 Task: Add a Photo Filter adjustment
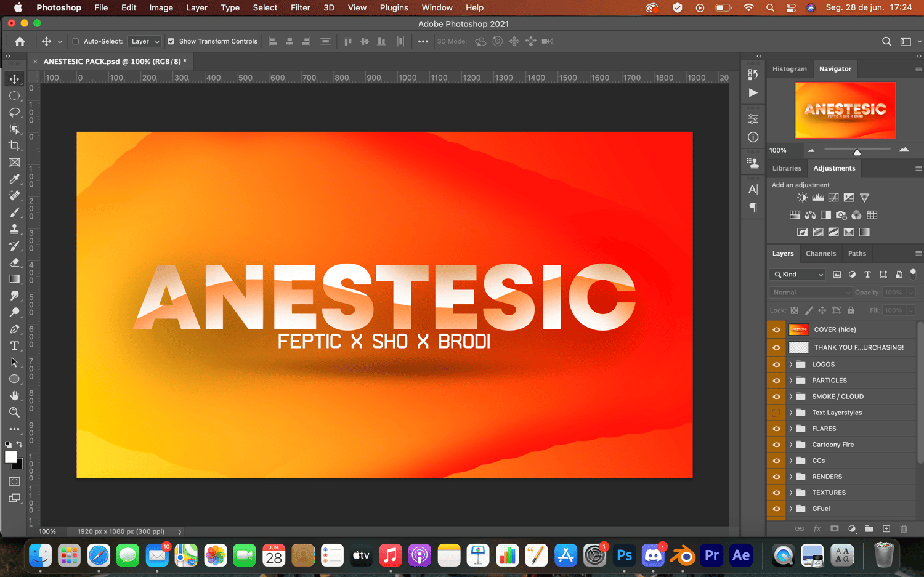(x=841, y=215)
